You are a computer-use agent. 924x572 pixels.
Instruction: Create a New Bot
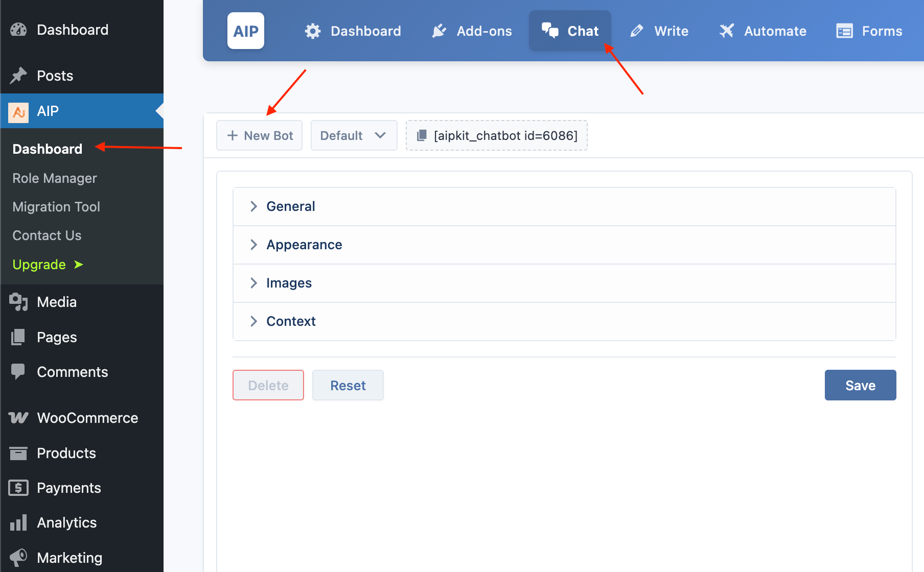click(259, 135)
